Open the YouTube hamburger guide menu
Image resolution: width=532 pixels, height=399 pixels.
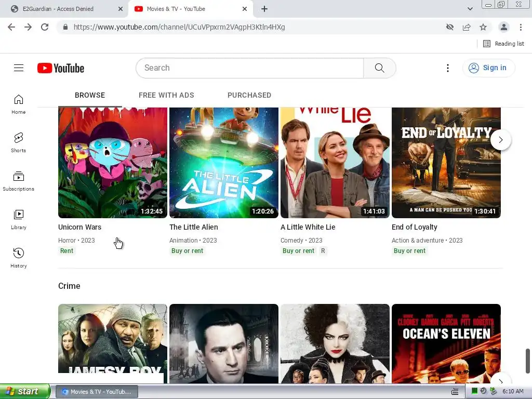click(x=19, y=68)
